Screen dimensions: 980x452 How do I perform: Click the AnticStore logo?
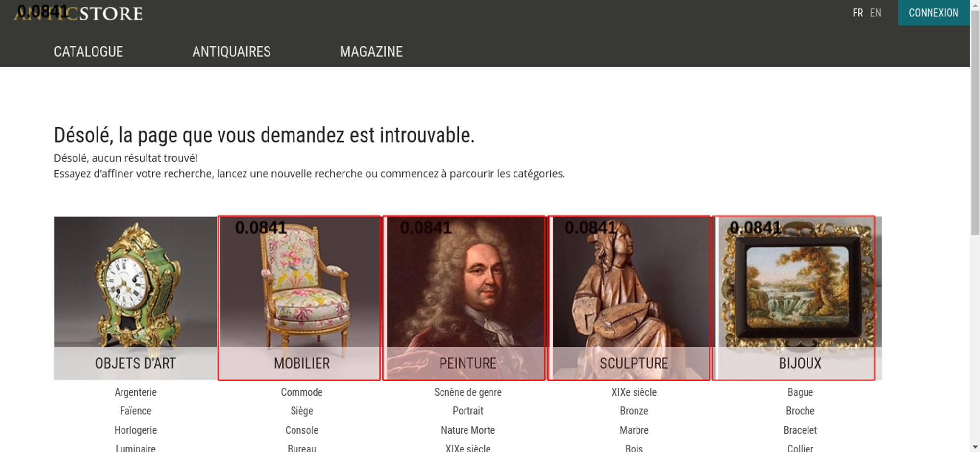[78, 13]
